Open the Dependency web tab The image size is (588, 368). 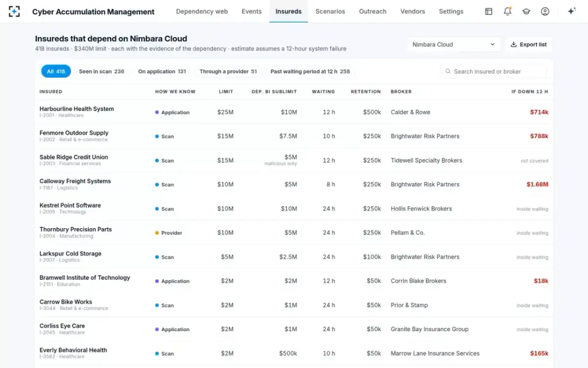tap(202, 11)
